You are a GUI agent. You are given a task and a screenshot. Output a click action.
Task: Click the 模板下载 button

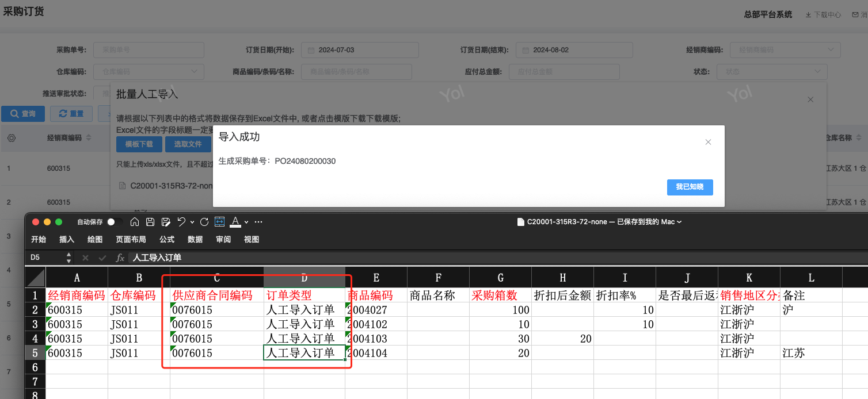tap(139, 144)
